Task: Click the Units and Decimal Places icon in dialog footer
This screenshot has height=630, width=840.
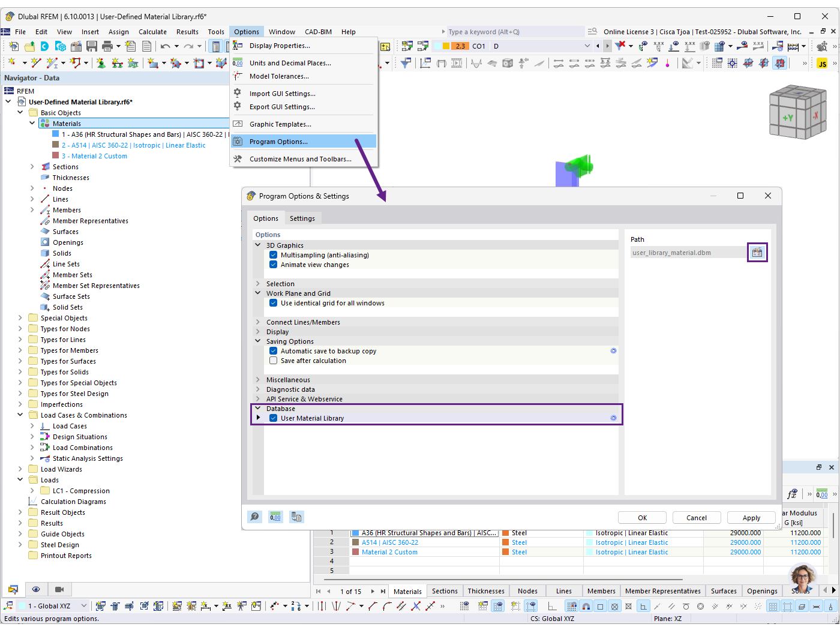Action: pyautogui.click(x=275, y=517)
